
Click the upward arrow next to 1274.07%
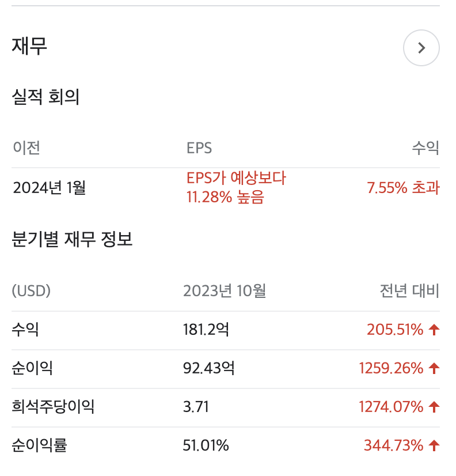(x=434, y=407)
